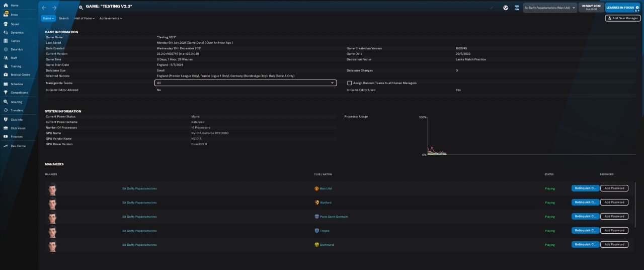Expand the Achievements dropdown
The width and height of the screenshot is (644, 270).
point(111,18)
